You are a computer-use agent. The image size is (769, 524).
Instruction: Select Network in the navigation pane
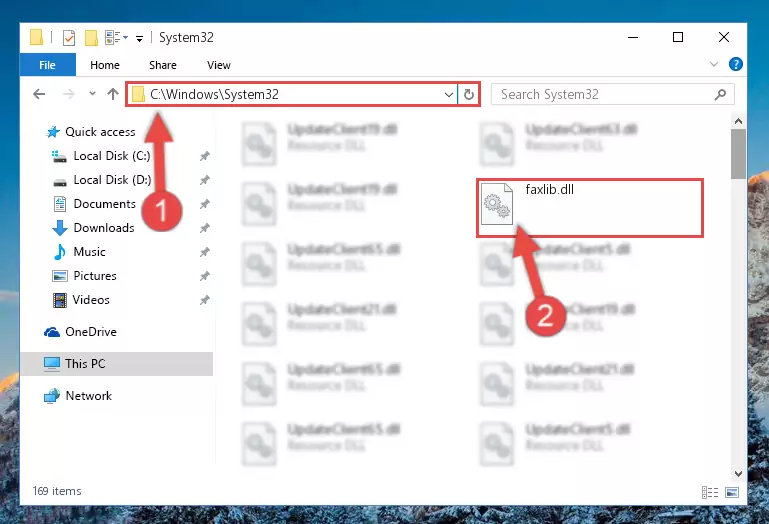click(88, 395)
